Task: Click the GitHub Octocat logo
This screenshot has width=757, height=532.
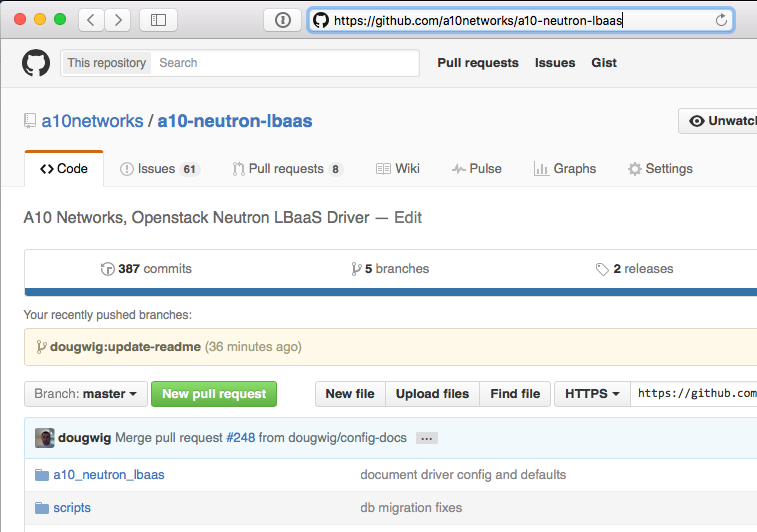Action: pyautogui.click(x=36, y=63)
